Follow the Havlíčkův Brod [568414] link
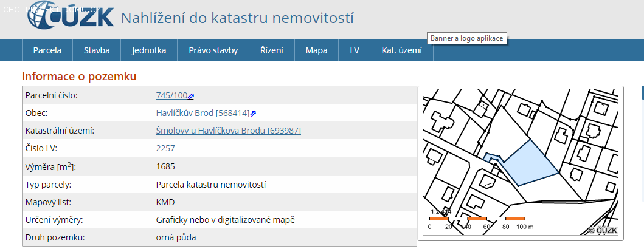 point(203,113)
